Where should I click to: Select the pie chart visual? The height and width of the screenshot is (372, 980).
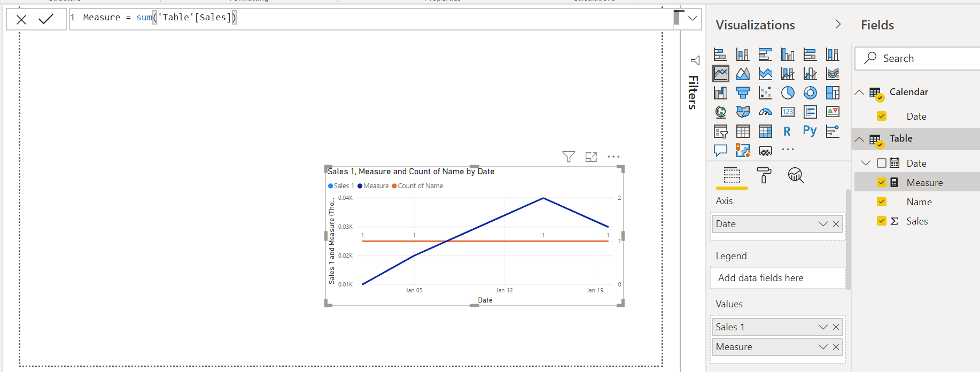[788, 93]
